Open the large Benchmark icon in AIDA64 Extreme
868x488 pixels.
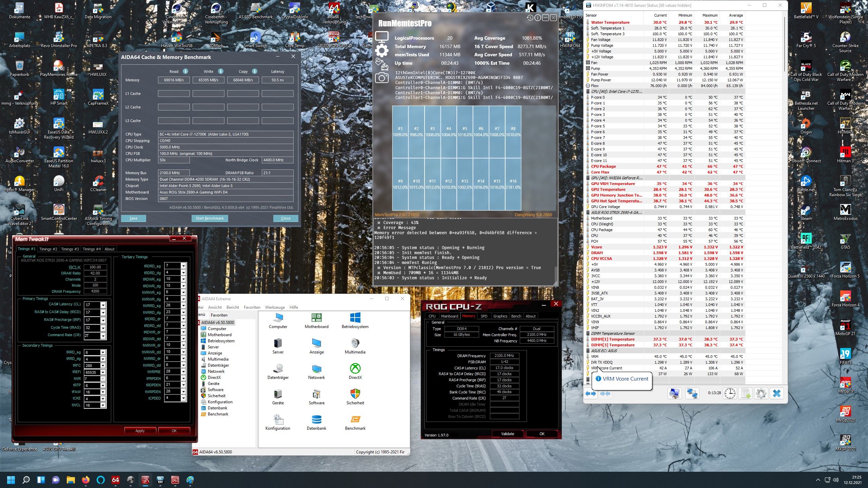tap(355, 422)
